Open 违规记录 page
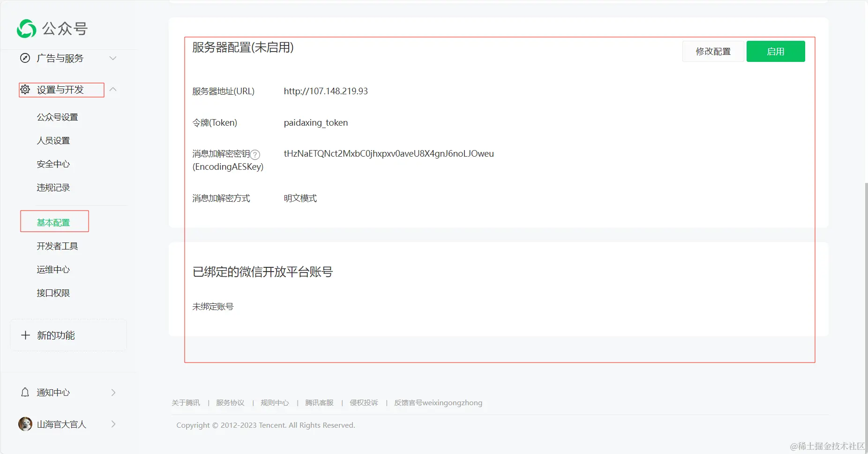Image resolution: width=868 pixels, height=454 pixels. pyautogui.click(x=53, y=188)
